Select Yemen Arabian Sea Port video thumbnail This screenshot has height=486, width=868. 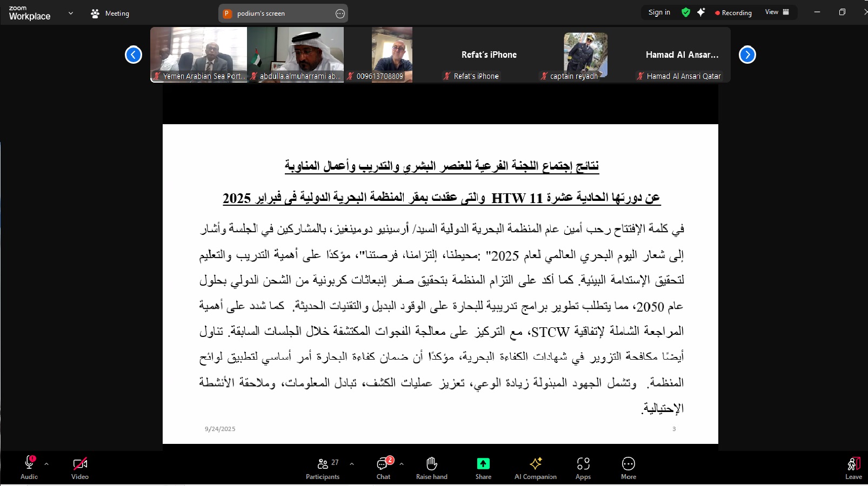point(199,55)
